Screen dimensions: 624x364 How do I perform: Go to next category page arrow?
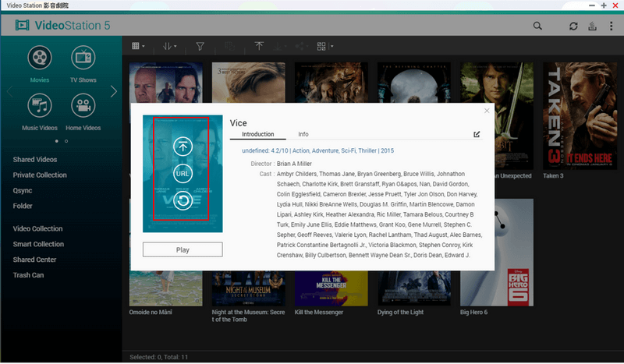tap(114, 91)
